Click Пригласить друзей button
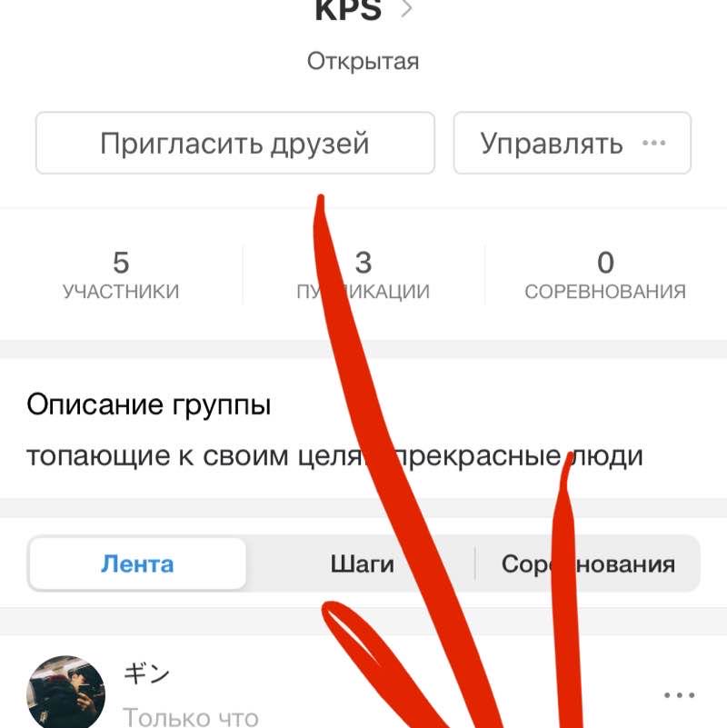Viewport: 727px width, 728px height. [x=235, y=143]
